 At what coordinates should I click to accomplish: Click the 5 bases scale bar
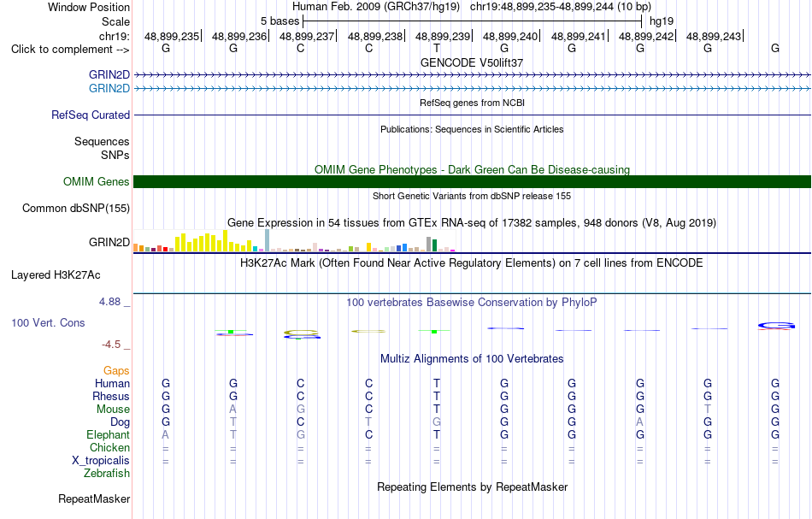tap(473, 21)
